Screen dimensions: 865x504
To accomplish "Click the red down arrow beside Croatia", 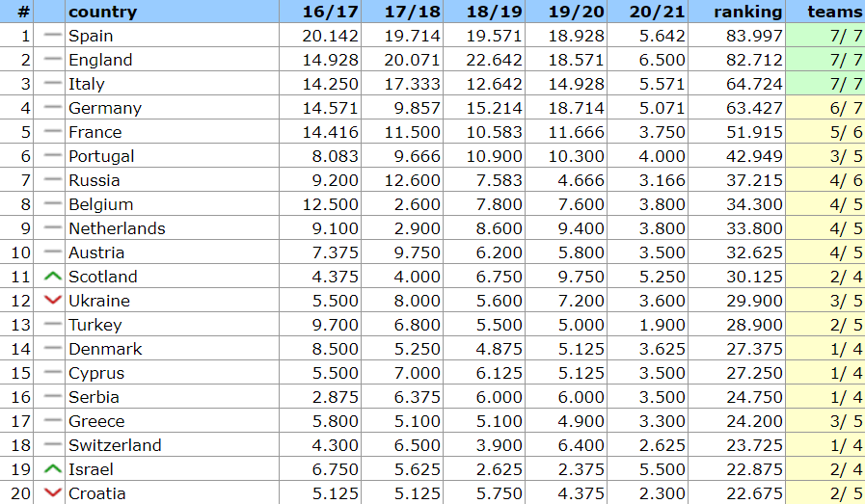I will coord(53,493).
